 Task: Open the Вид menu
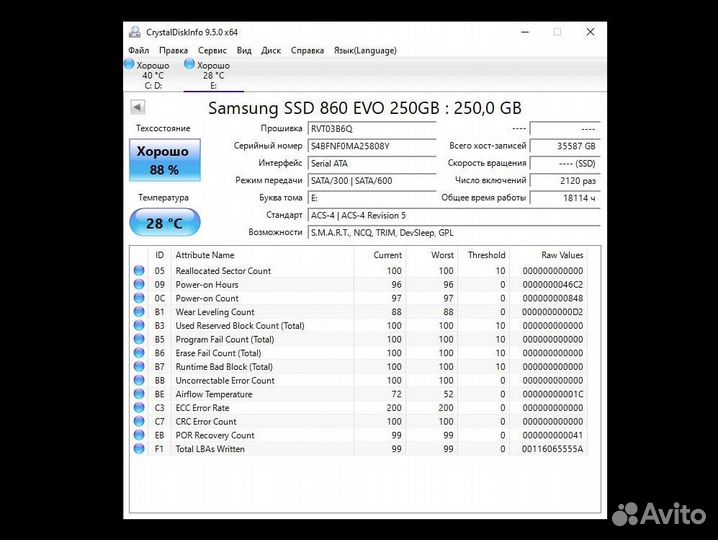[244, 50]
